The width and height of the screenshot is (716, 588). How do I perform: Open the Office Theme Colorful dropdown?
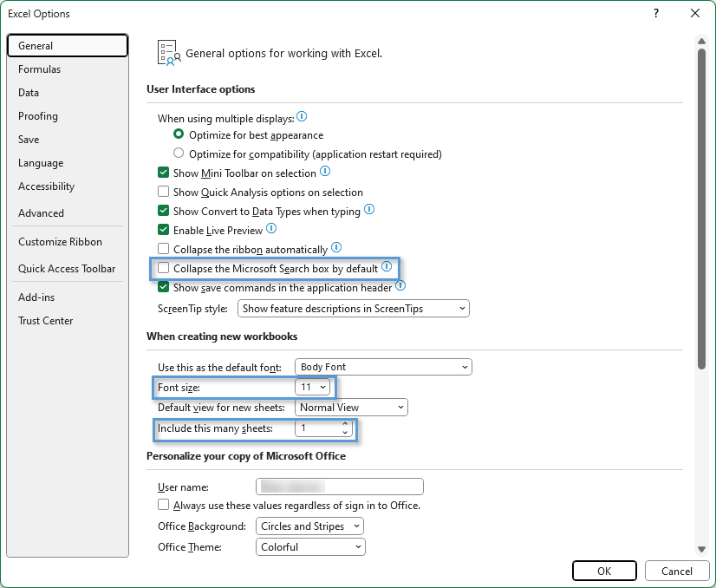pos(310,547)
